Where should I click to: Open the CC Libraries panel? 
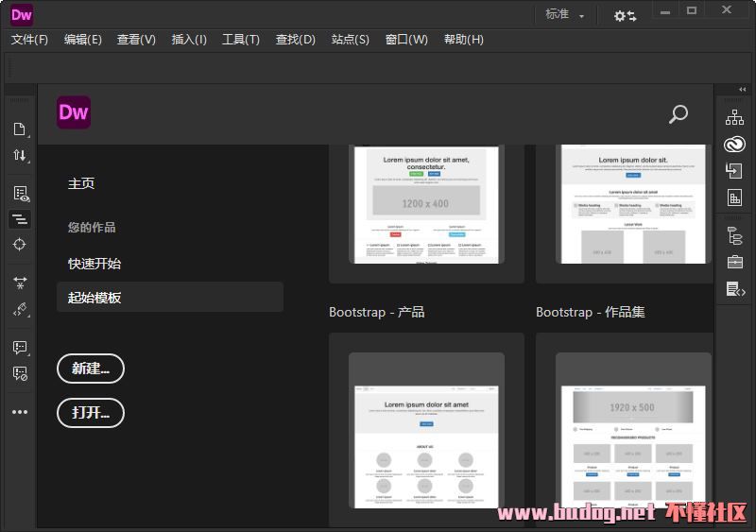point(734,145)
